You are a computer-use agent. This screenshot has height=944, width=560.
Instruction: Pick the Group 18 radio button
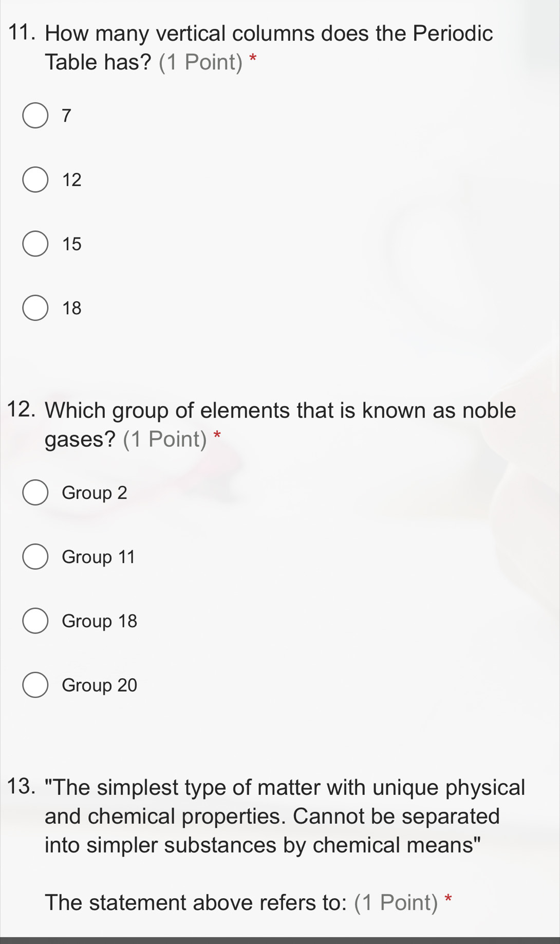pos(35,621)
